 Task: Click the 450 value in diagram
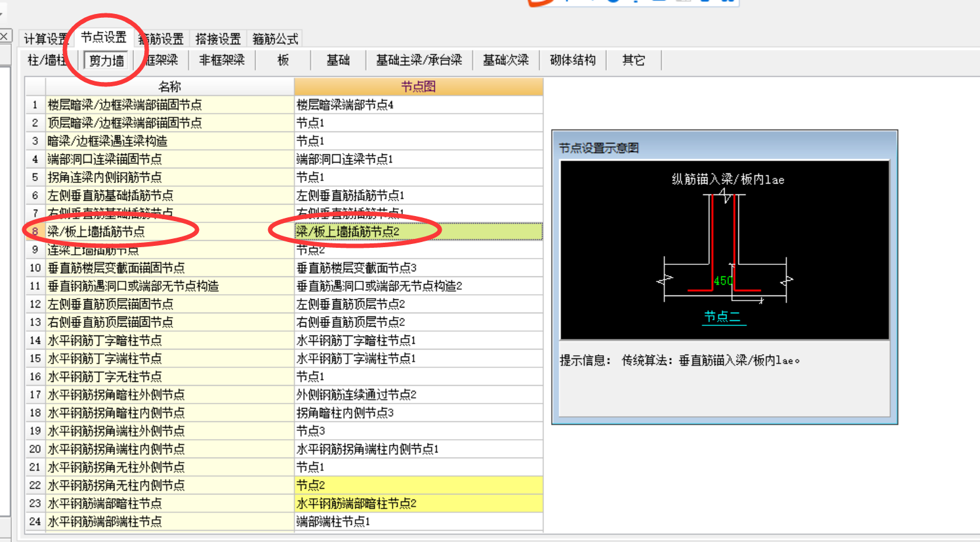[x=723, y=280]
